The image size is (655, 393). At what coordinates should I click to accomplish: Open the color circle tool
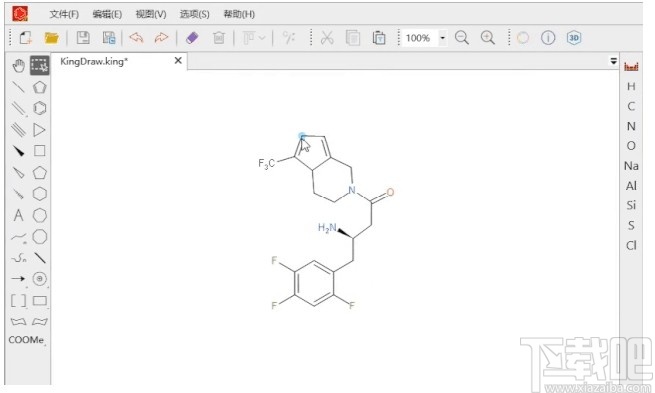point(523,38)
